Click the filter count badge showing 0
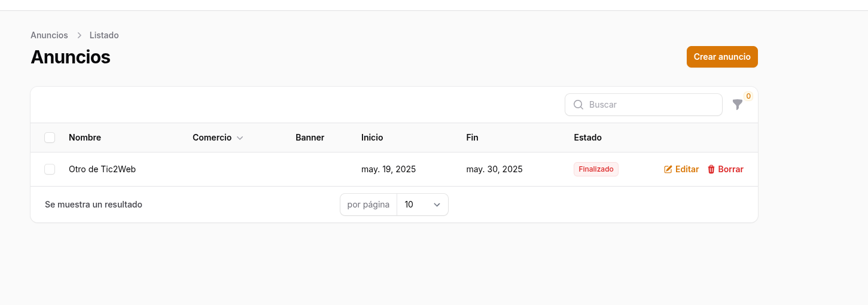This screenshot has height=305, width=868. click(748, 96)
